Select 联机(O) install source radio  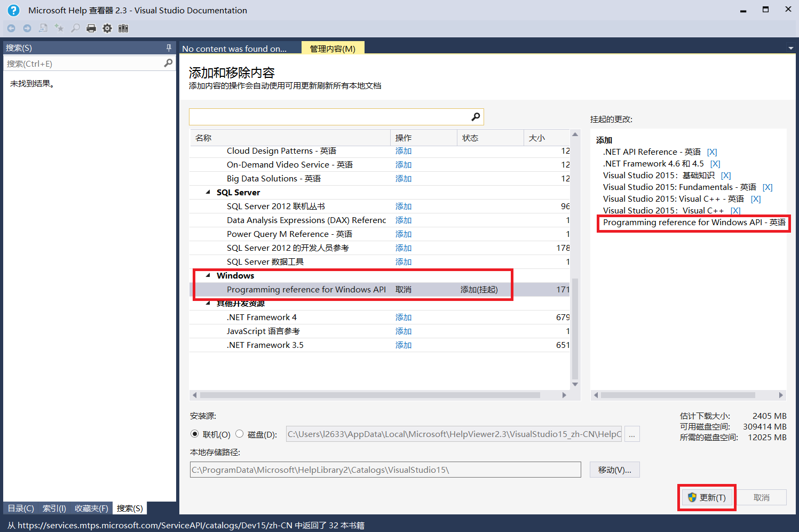tap(195, 434)
